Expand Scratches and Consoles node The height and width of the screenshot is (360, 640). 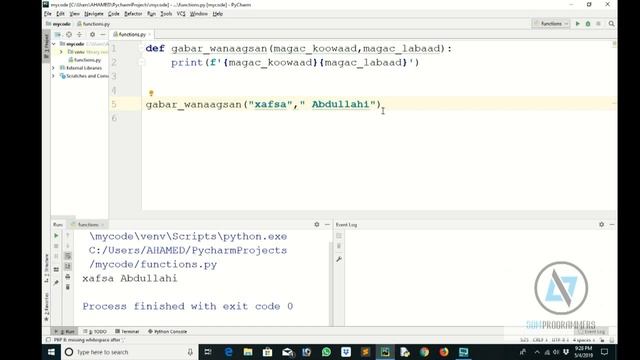tap(53, 76)
